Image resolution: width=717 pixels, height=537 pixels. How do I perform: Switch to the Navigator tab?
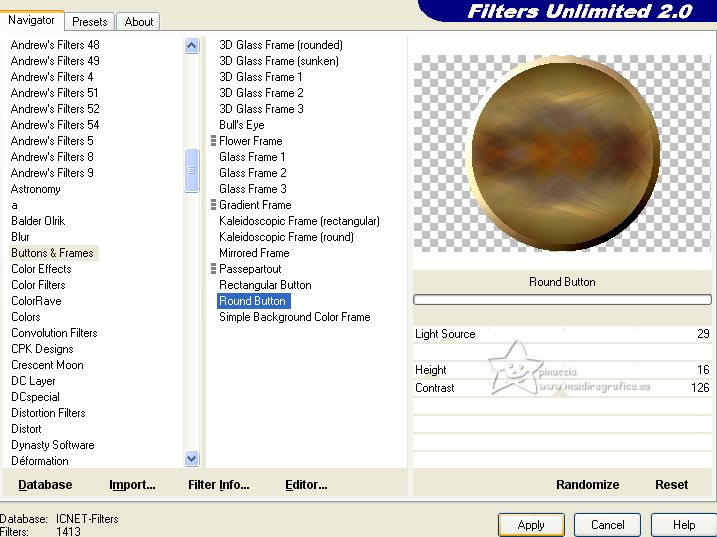pyautogui.click(x=31, y=20)
